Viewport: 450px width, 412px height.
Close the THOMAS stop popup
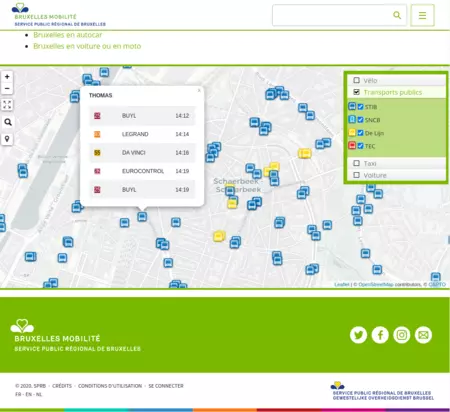(199, 90)
